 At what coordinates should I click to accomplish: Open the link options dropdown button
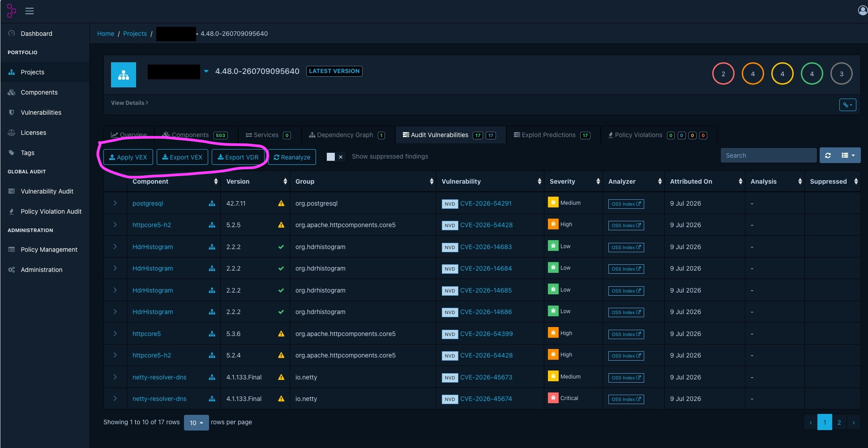tap(847, 105)
